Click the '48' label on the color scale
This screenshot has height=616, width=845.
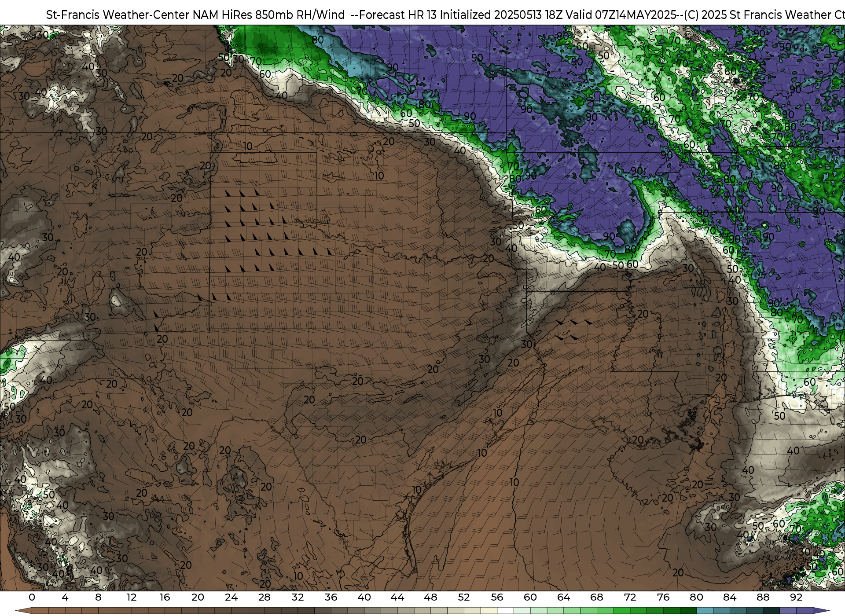[x=430, y=597]
